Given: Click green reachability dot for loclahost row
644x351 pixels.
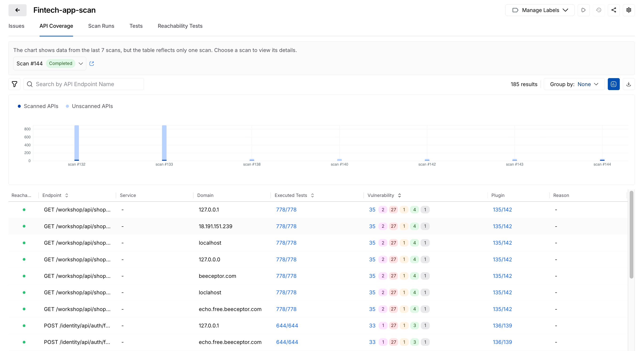Looking at the screenshot, I should [24, 292].
